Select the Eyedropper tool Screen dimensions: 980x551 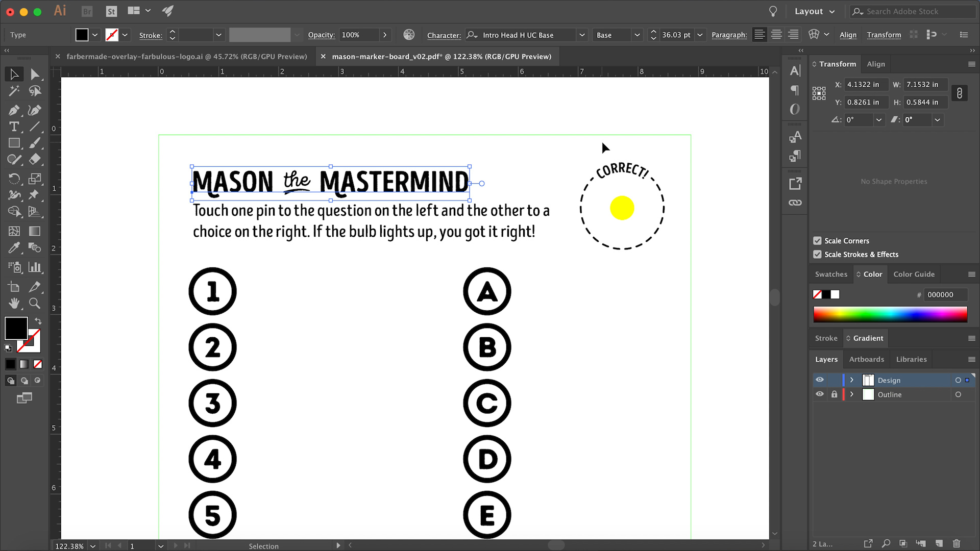pos(14,248)
